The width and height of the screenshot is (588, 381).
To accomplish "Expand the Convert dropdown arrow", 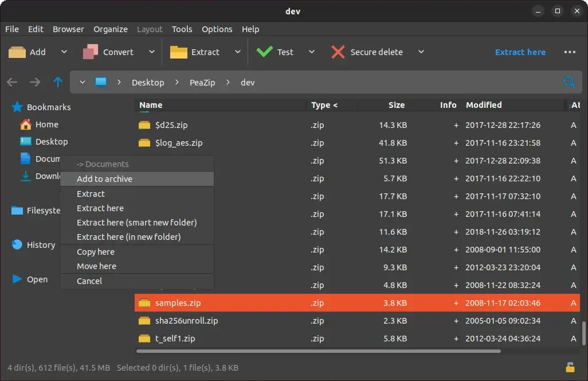I will point(151,52).
